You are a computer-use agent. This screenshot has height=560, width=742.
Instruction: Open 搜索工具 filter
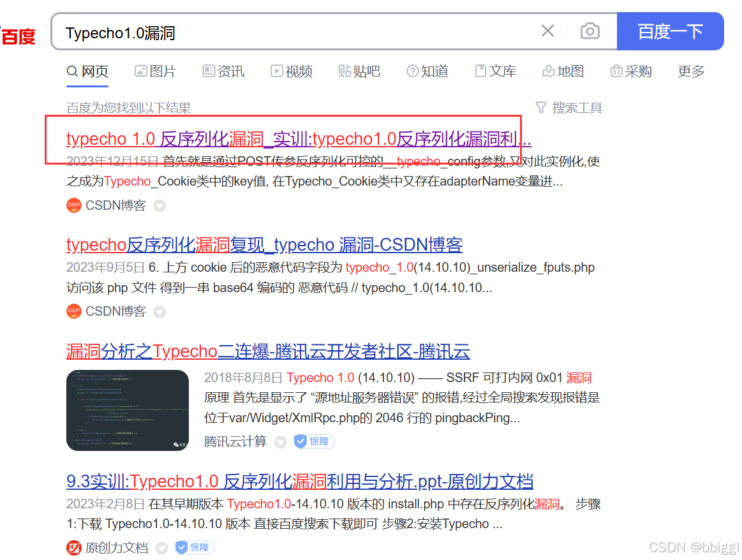click(x=569, y=108)
